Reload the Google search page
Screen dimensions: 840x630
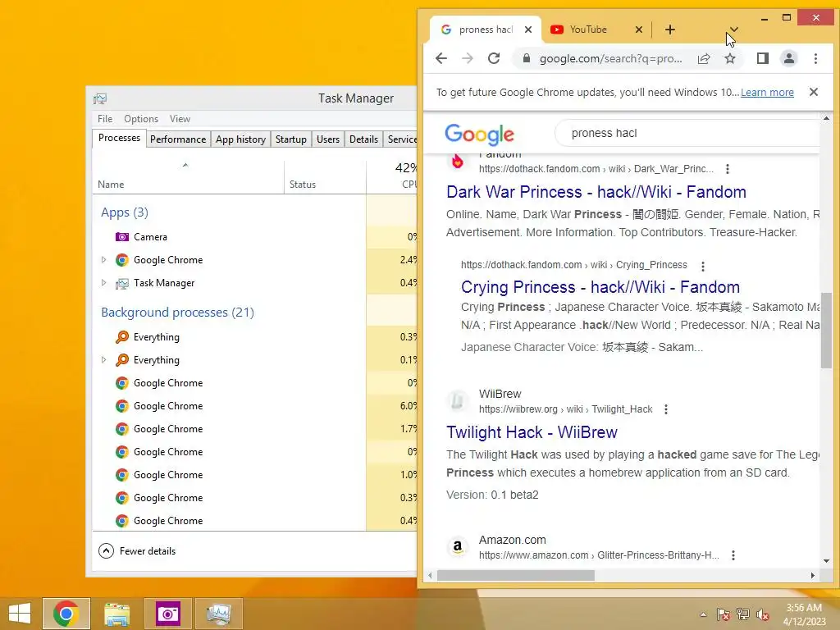(x=494, y=58)
